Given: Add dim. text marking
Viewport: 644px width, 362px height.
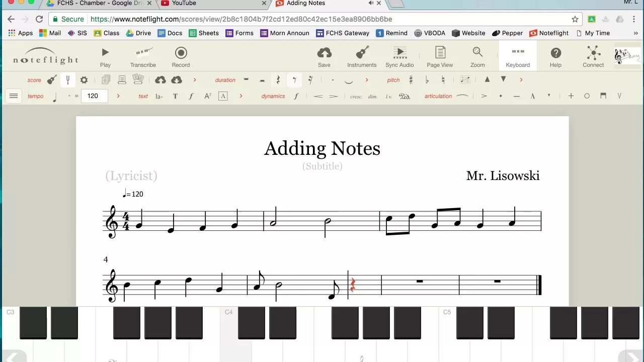Looking at the screenshot, I should (x=372, y=97).
